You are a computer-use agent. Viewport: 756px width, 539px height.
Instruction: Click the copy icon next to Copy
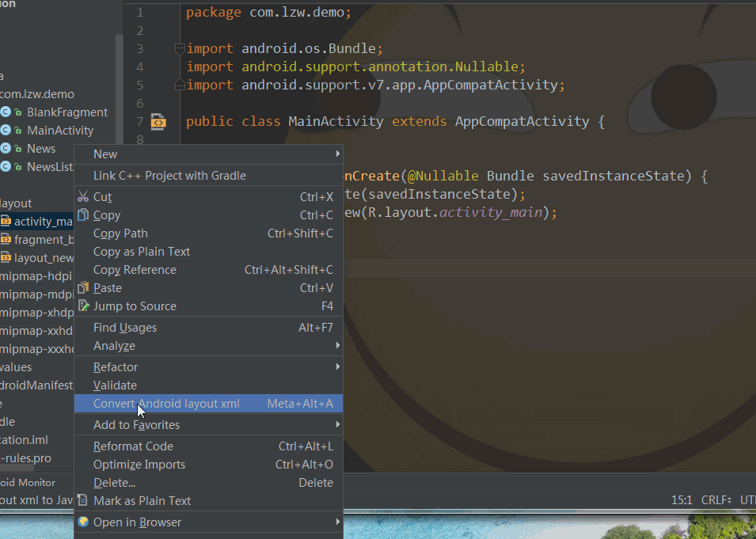84,214
